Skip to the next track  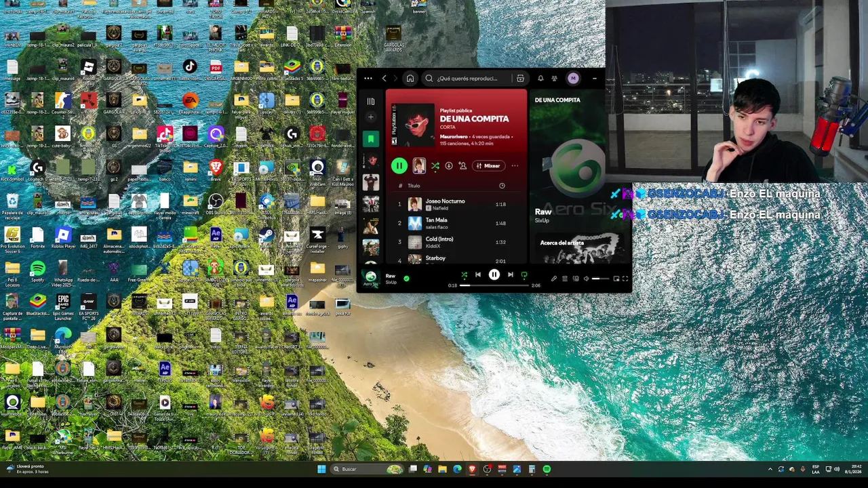pos(510,274)
